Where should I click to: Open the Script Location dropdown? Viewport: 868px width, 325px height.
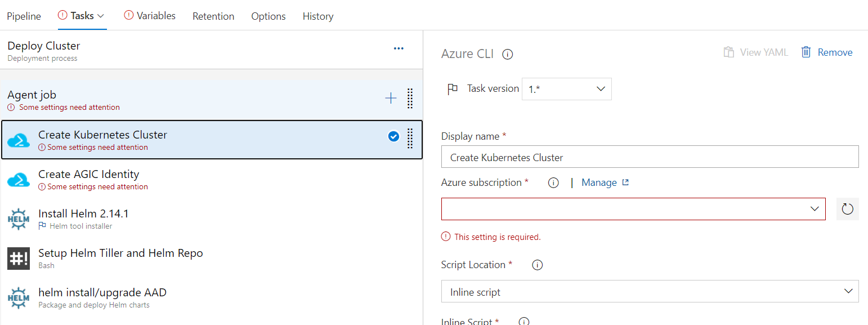650,292
